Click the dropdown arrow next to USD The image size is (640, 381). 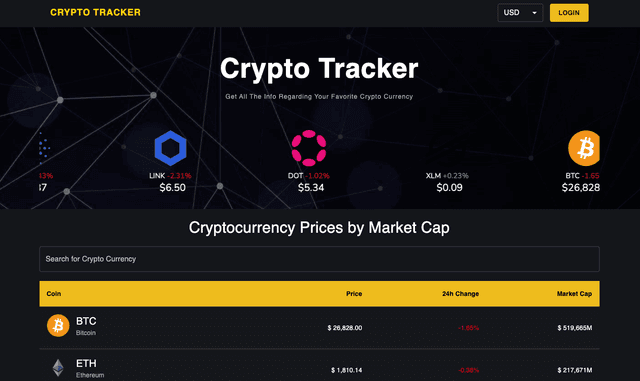[534, 13]
